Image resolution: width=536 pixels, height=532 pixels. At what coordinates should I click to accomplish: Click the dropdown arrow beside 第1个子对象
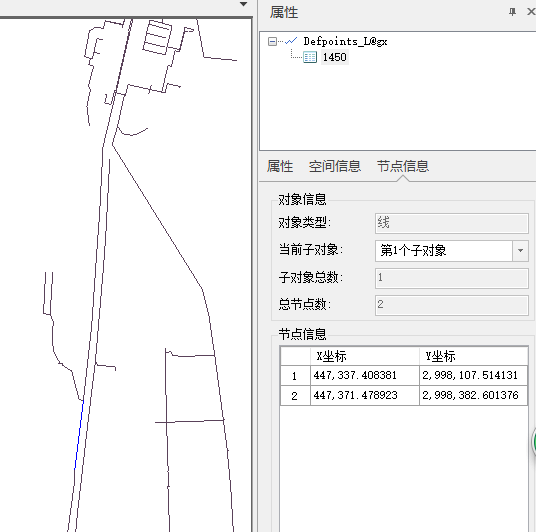pyautogui.click(x=520, y=251)
